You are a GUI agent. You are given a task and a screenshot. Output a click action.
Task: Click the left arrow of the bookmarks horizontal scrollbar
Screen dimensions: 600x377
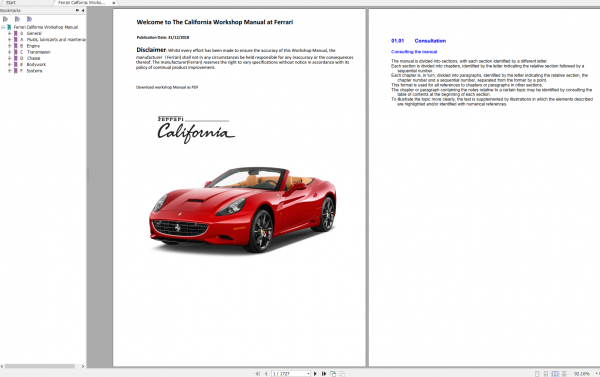2,366
